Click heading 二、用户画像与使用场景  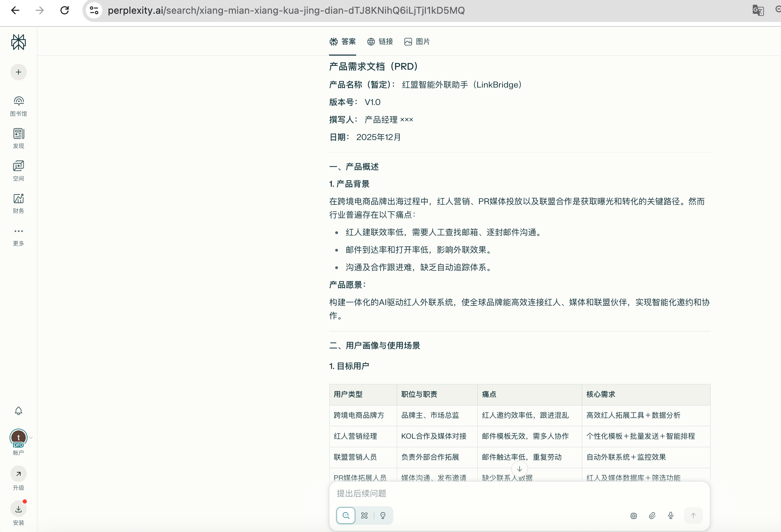[x=375, y=346]
